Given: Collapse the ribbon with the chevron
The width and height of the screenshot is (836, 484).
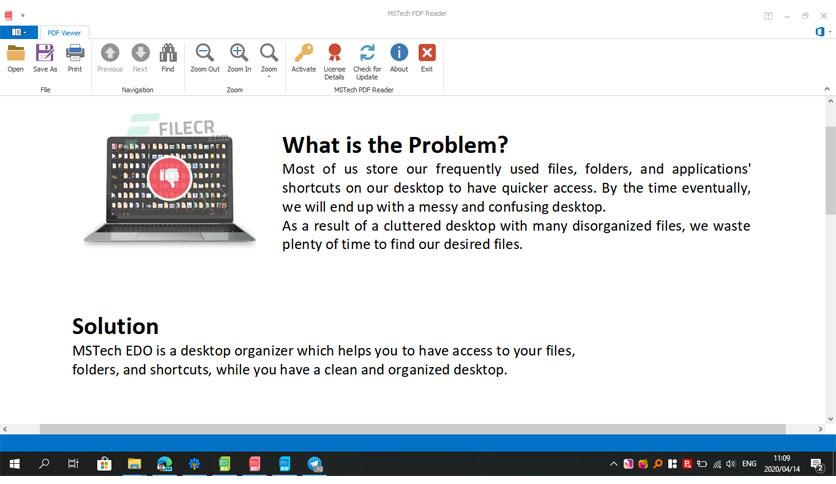Looking at the screenshot, I should coord(827,89).
